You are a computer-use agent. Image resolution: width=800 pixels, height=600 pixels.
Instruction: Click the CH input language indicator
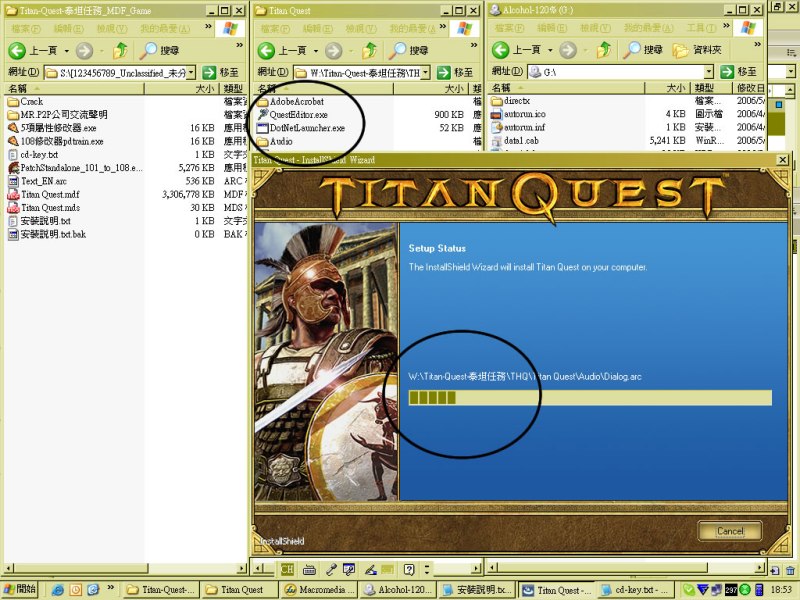pos(287,569)
